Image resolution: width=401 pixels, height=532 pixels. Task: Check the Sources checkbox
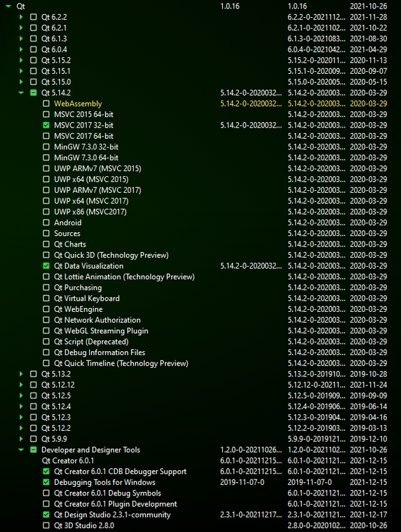tap(46, 233)
